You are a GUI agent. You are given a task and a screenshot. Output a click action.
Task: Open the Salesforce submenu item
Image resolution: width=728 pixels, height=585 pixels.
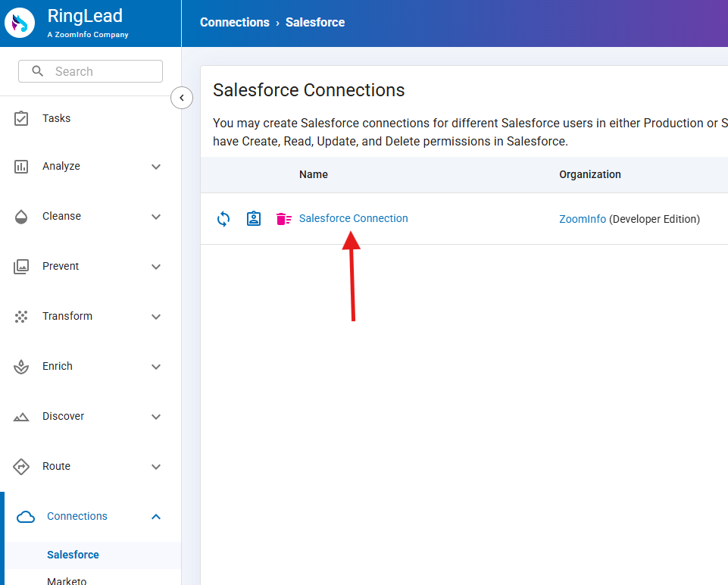coord(73,555)
